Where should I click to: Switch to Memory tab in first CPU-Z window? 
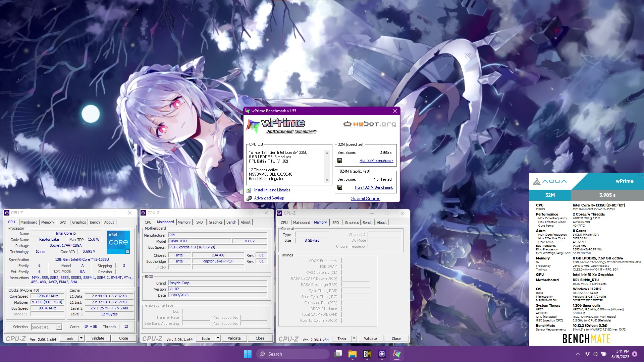coord(48,222)
